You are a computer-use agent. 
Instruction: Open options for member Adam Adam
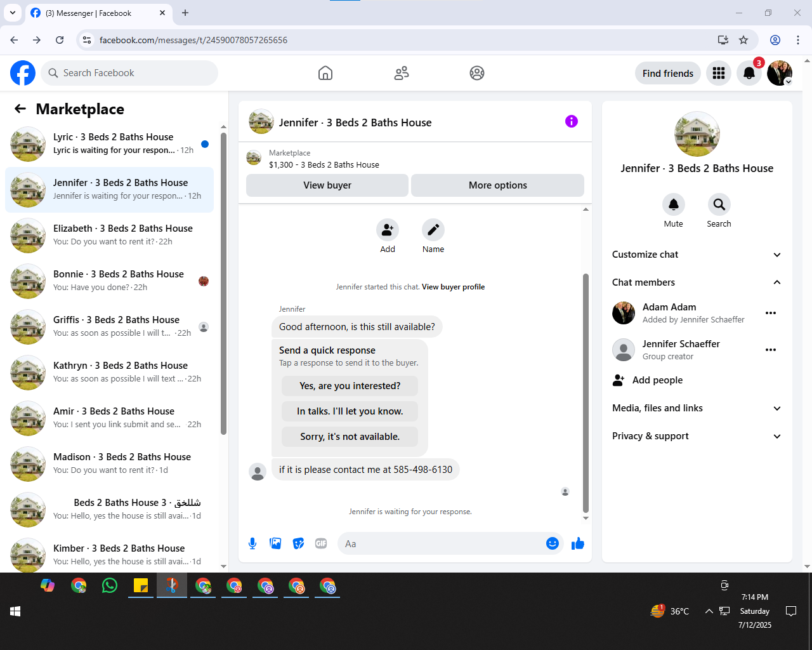point(771,313)
